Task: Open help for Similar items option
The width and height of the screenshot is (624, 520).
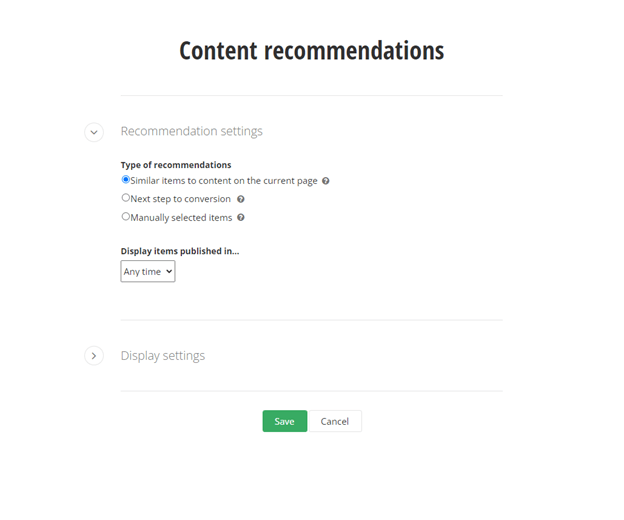Action: tap(326, 181)
